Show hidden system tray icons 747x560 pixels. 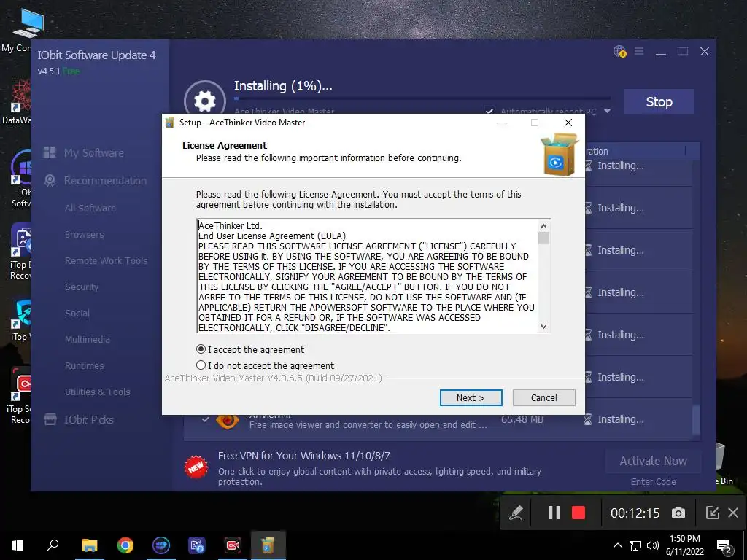[617, 545]
